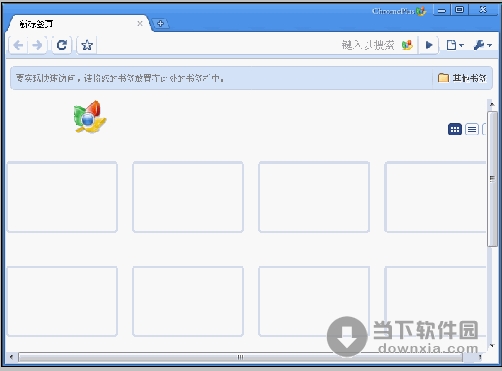The height and width of the screenshot is (371, 502).
Task: Maximize the ChromePlus window
Action: pyautogui.click(x=459, y=10)
